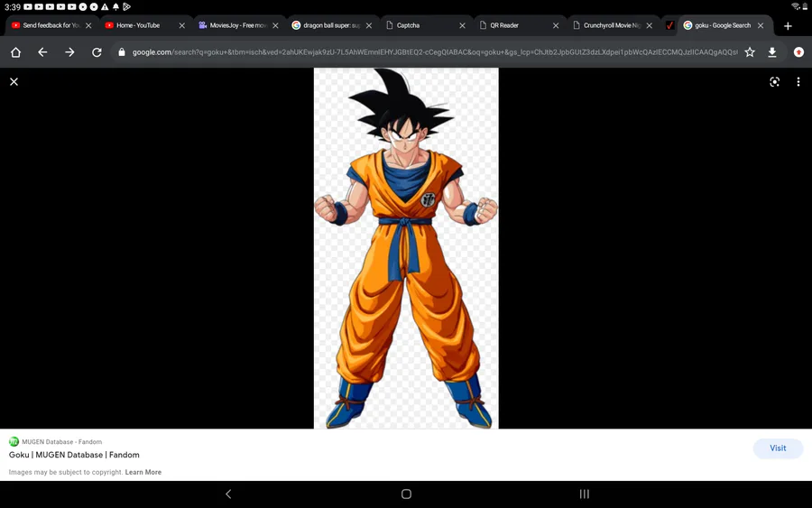Bookmark this page with the star icon
Screen dimensions: 812x508
point(750,52)
